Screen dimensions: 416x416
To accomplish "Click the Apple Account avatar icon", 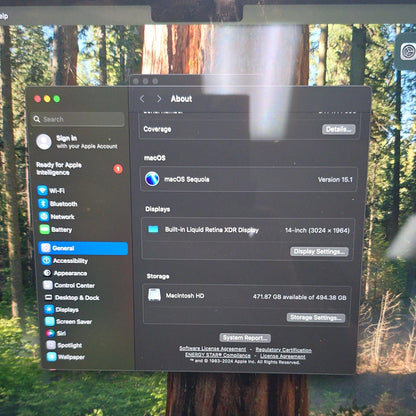I will 44,142.
